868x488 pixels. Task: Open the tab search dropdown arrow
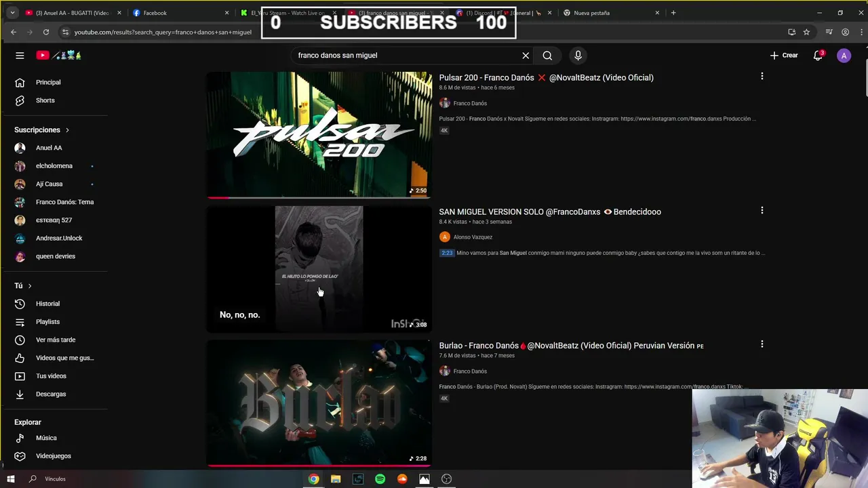point(12,13)
